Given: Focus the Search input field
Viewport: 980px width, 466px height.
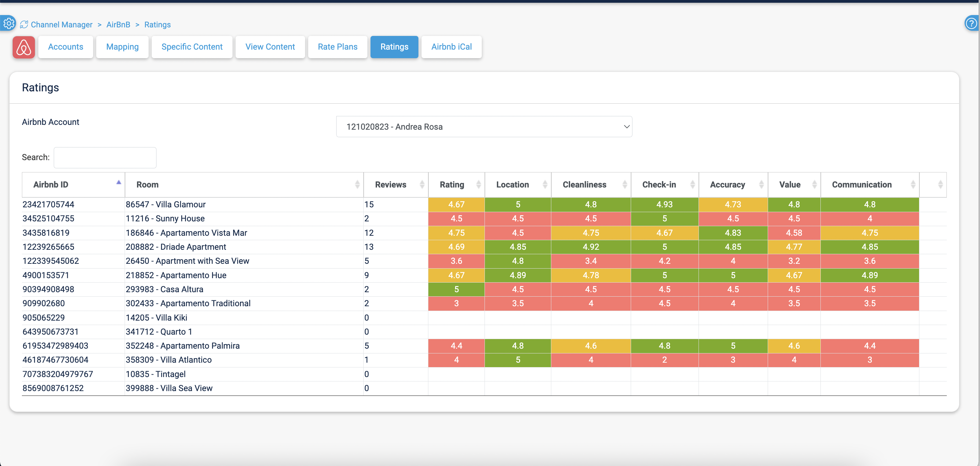Looking at the screenshot, I should 105,157.
